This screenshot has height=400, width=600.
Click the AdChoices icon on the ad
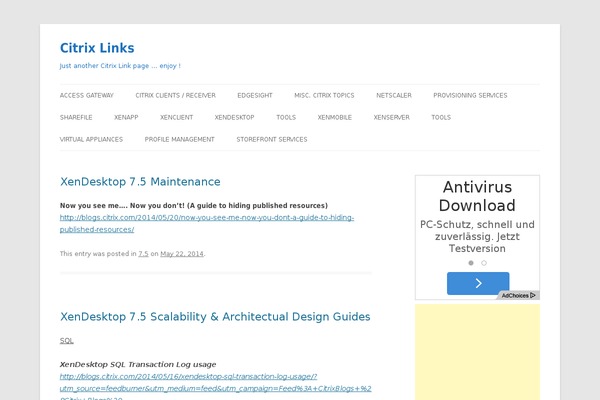coord(519,296)
